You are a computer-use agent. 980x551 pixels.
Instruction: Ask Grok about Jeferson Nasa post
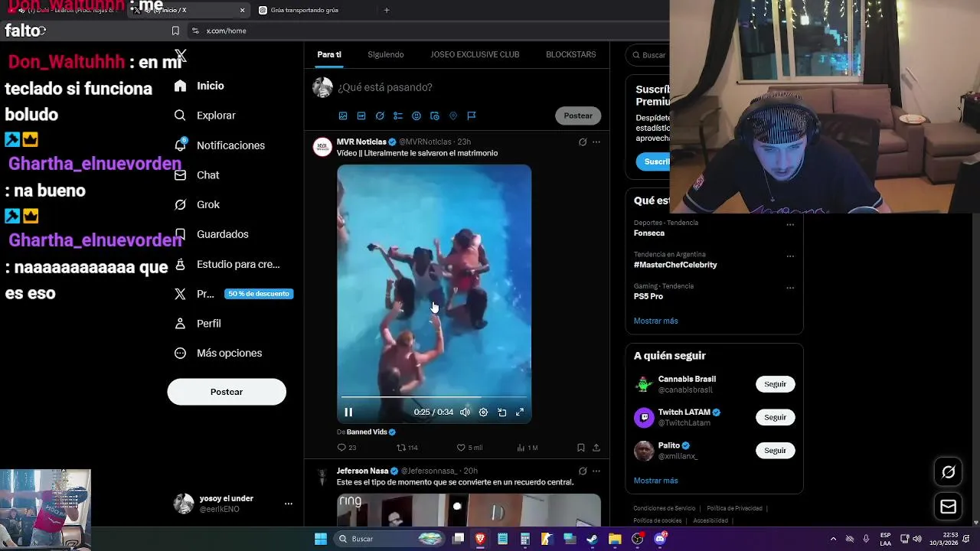click(583, 471)
